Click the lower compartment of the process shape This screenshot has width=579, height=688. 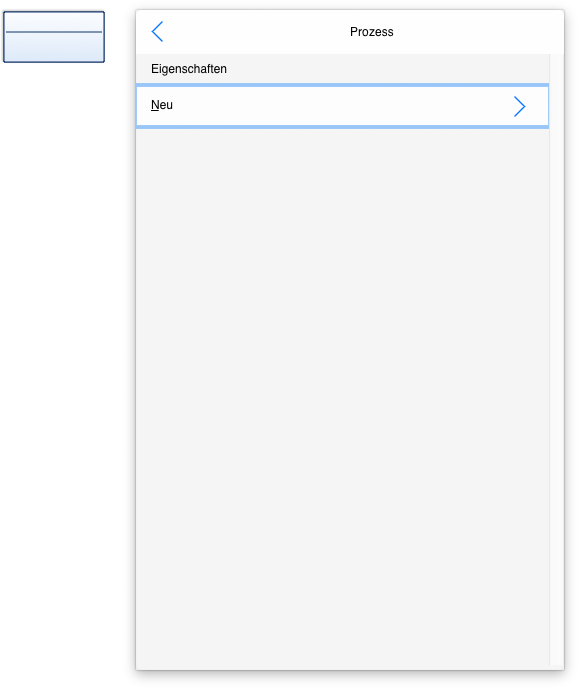[x=54, y=47]
